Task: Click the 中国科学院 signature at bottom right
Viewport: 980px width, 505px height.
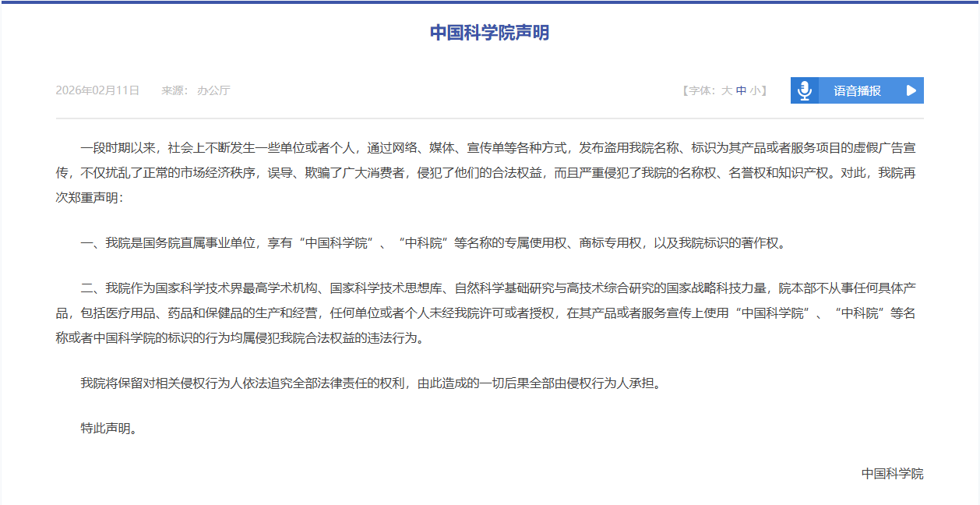Action: coord(892,474)
